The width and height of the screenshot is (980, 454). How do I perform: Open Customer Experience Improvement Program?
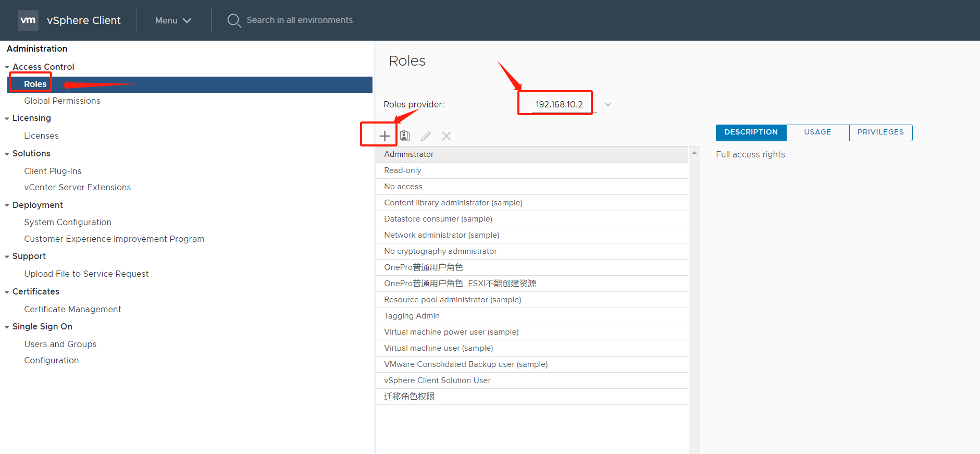point(114,239)
